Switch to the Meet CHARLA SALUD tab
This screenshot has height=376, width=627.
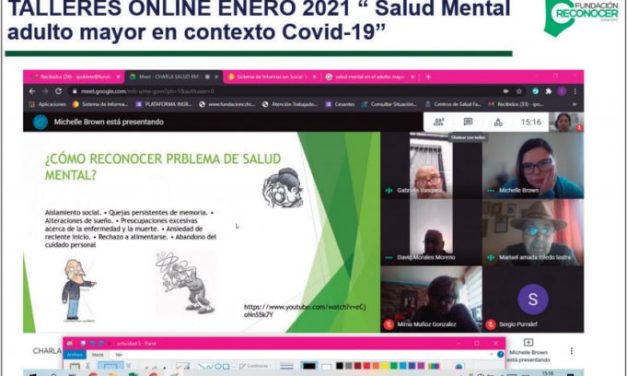pos(174,77)
